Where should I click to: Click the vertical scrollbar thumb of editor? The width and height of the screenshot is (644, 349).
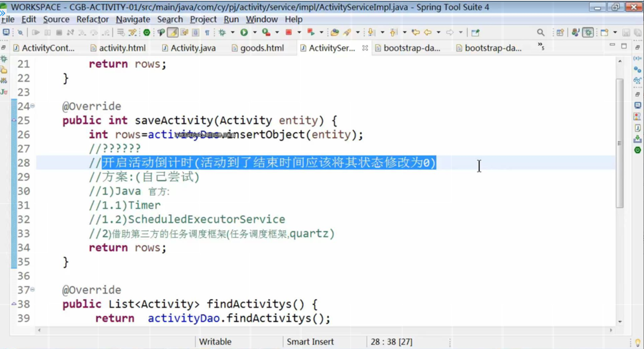pyautogui.click(x=620, y=143)
